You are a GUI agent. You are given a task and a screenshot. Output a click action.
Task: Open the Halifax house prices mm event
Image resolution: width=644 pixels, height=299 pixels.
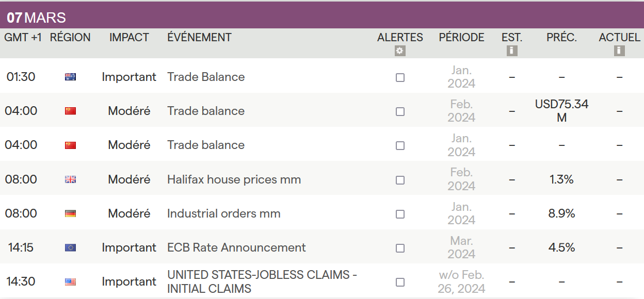(234, 179)
